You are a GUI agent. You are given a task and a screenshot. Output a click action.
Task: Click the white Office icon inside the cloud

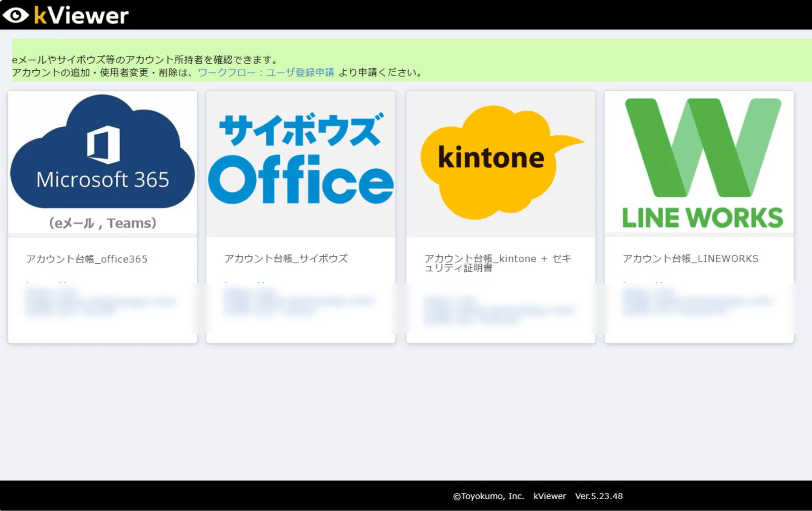coord(104,144)
